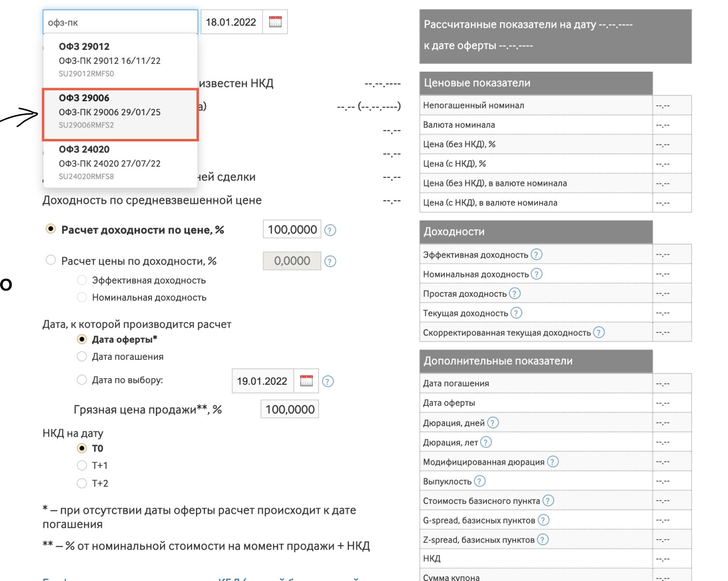Choose T+1 for НКД на дату
This screenshot has width=728, height=581.
(x=82, y=466)
